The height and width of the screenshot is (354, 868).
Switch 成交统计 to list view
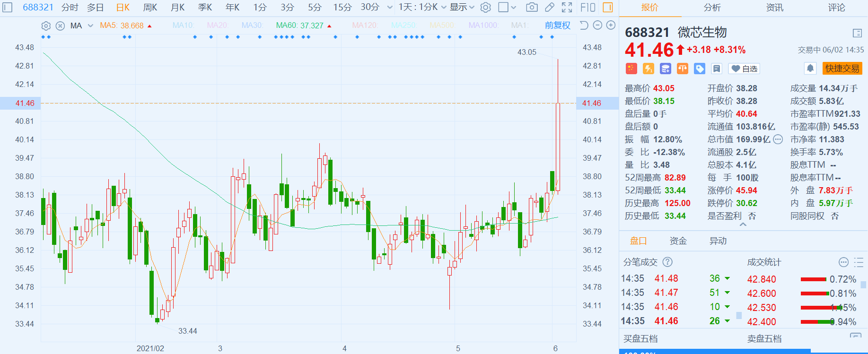click(859, 262)
